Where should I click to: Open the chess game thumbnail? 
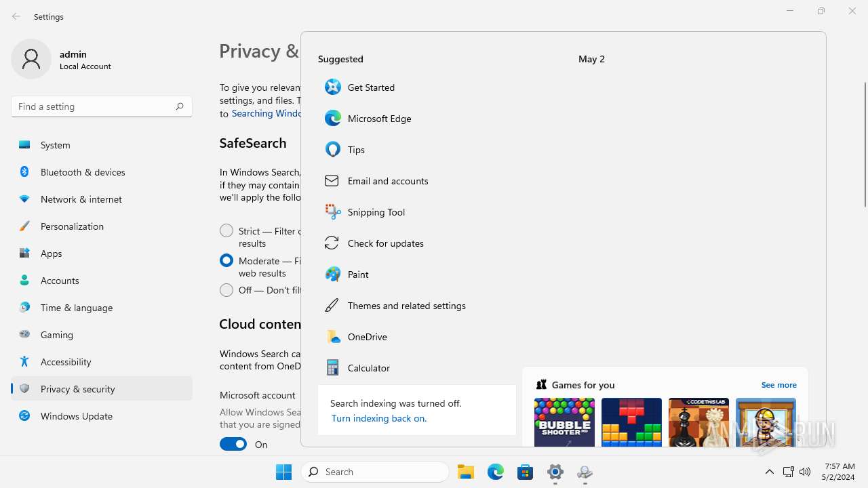(x=698, y=422)
